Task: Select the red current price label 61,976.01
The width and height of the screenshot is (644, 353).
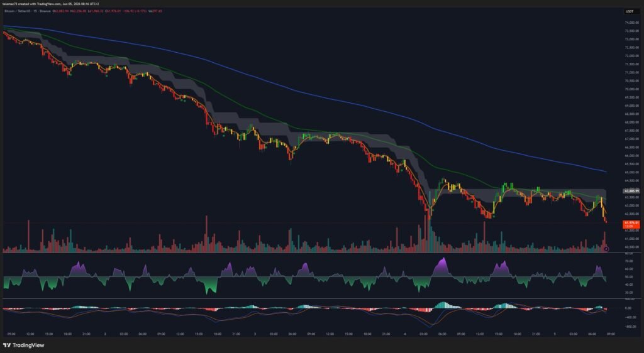Action: click(x=631, y=224)
